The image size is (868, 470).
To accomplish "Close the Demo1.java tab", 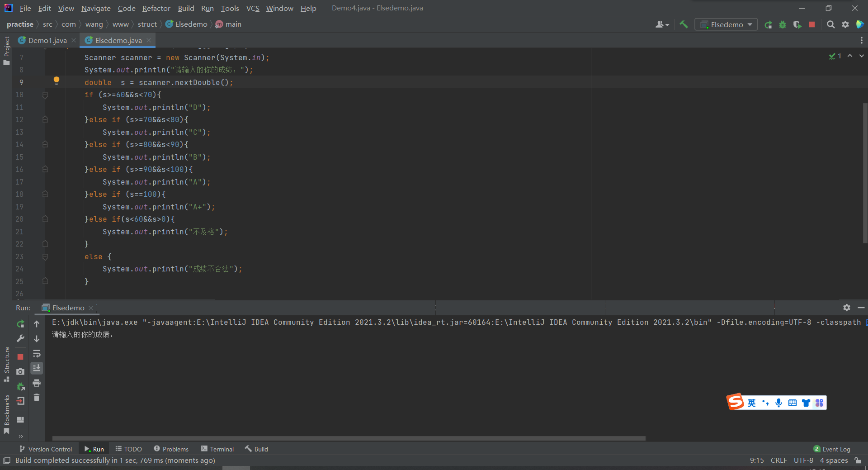I will (x=74, y=40).
